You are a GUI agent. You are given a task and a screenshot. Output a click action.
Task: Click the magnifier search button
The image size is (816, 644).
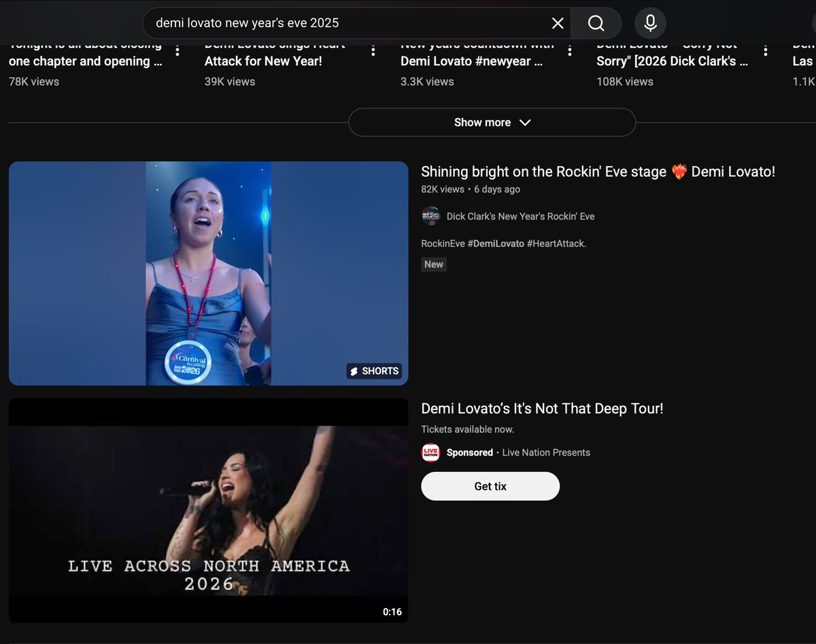click(596, 23)
